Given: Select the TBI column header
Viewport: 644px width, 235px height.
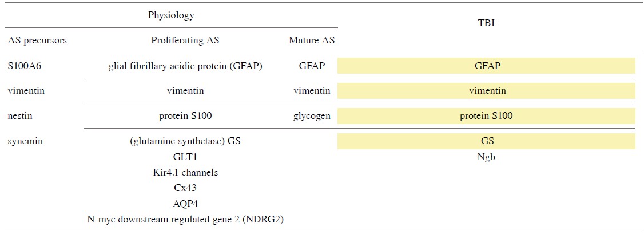Looking at the screenshot, I should pos(487,25).
